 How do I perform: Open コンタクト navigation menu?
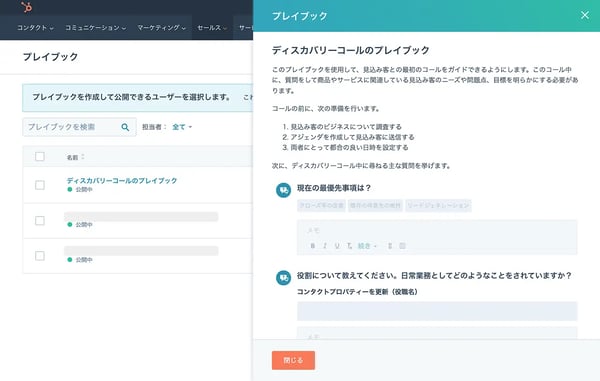tap(35, 28)
